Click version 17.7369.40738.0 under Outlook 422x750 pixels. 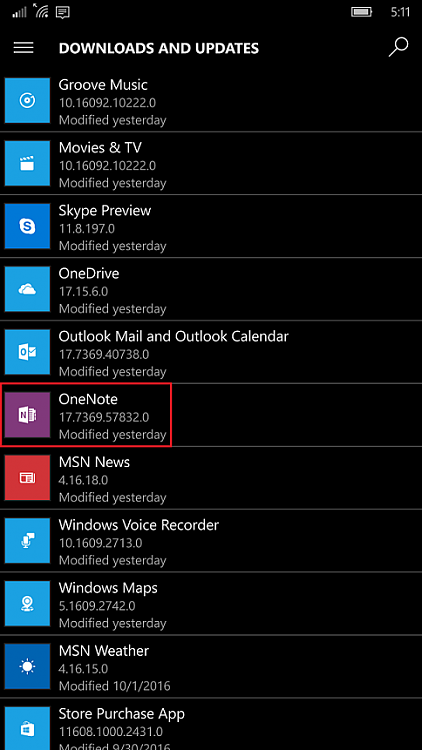click(104, 354)
